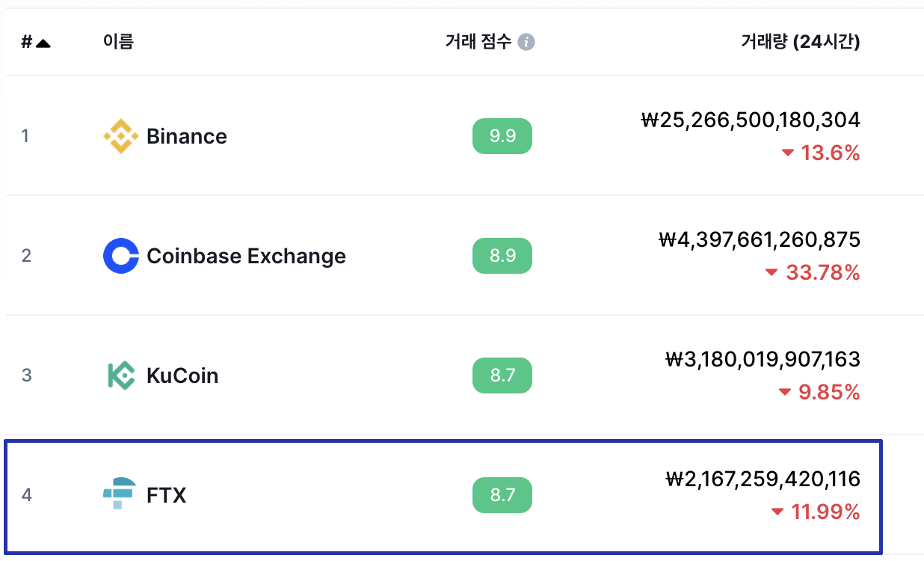The image size is (924, 561).
Task: Sort by 거래량 (24시간) column header
Action: [x=801, y=42]
